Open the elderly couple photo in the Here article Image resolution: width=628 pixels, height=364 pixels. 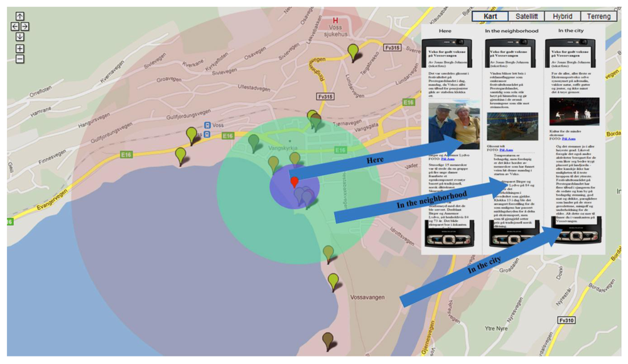click(454, 126)
